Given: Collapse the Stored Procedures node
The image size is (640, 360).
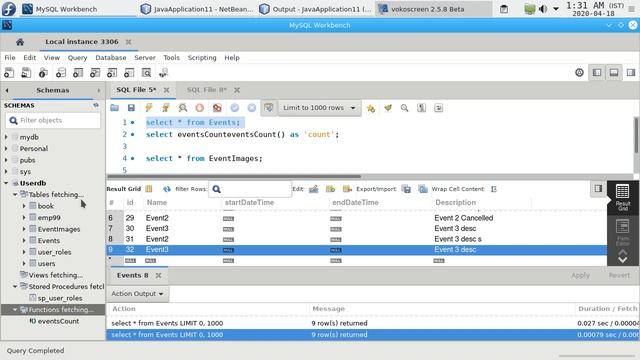Looking at the screenshot, I should click(15, 287).
